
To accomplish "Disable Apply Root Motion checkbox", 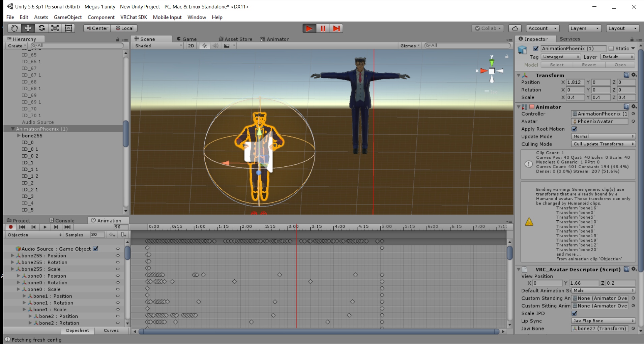I will (574, 129).
